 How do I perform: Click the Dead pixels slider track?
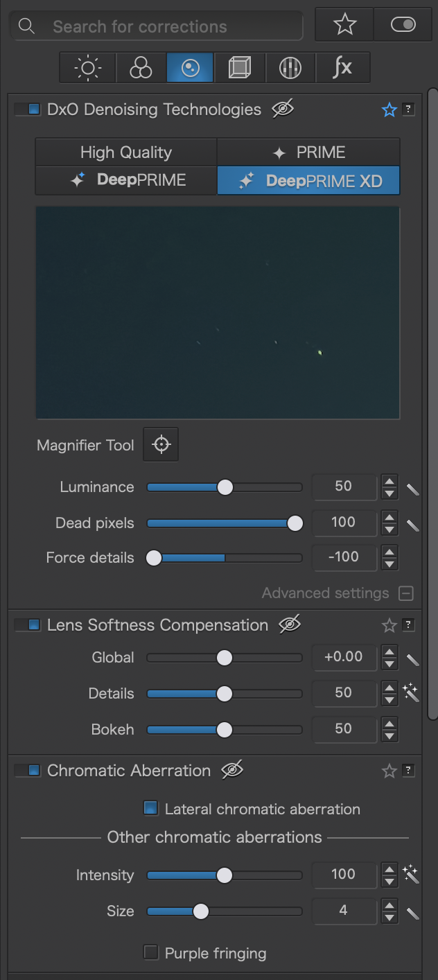click(x=225, y=523)
